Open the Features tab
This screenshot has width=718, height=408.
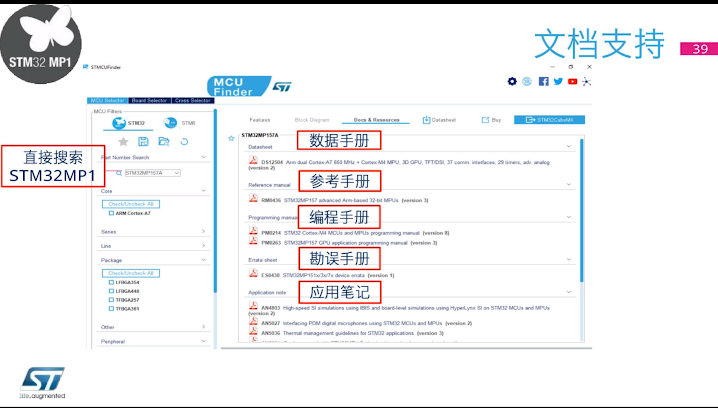260,120
